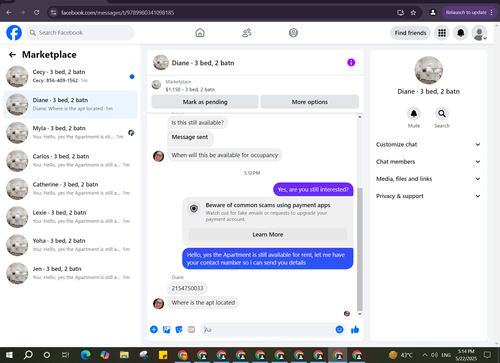
Task: Open Jen - 3 bed, 2 bath conversation
Action: click(70, 273)
